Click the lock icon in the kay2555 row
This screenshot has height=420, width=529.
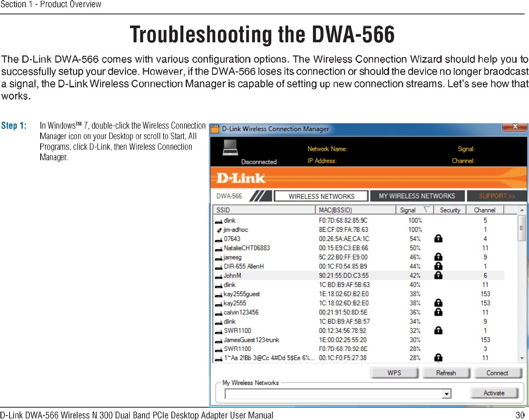[438, 303]
